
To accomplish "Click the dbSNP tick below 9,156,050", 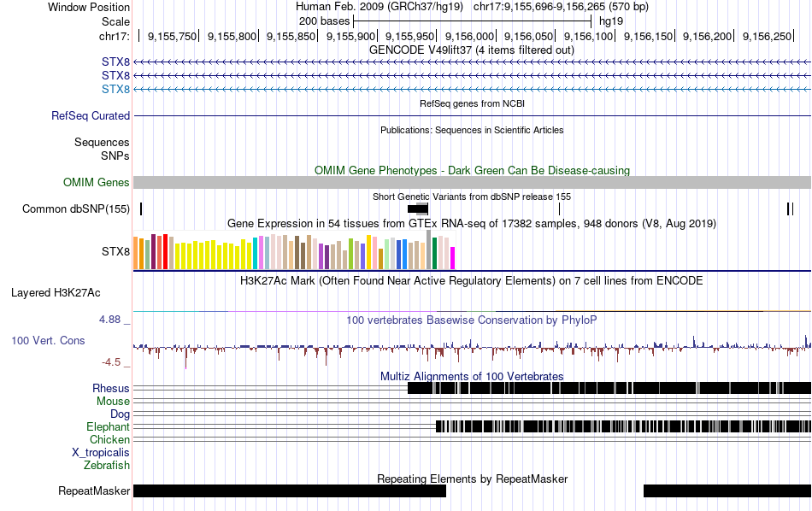I will pyautogui.click(x=559, y=209).
